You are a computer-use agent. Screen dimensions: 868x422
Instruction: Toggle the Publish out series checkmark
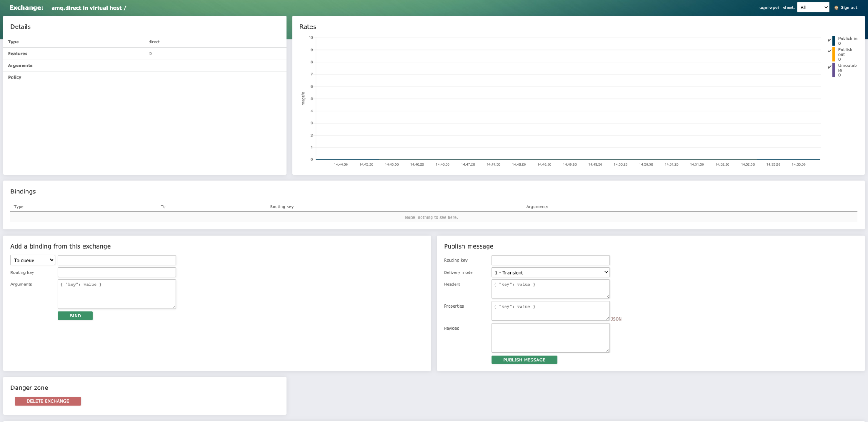[x=829, y=51]
